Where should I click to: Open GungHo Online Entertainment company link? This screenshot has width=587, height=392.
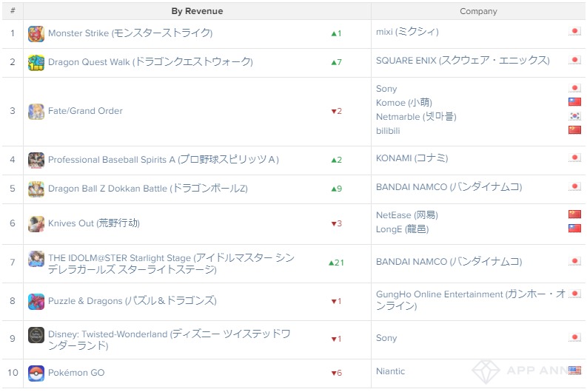coord(471,300)
